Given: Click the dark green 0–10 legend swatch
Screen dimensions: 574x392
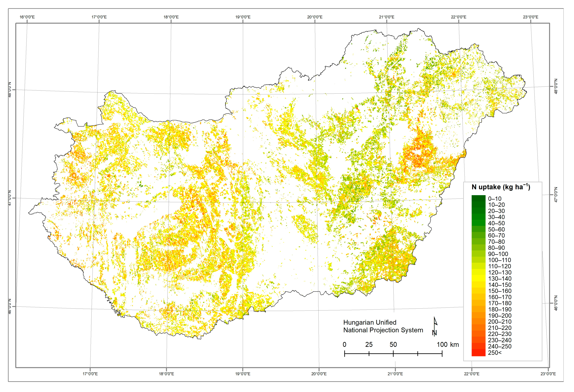Looking at the screenshot, I should (x=478, y=199).
